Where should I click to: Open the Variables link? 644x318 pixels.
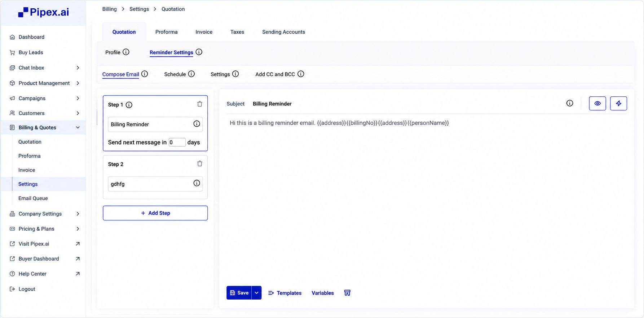[x=323, y=293]
